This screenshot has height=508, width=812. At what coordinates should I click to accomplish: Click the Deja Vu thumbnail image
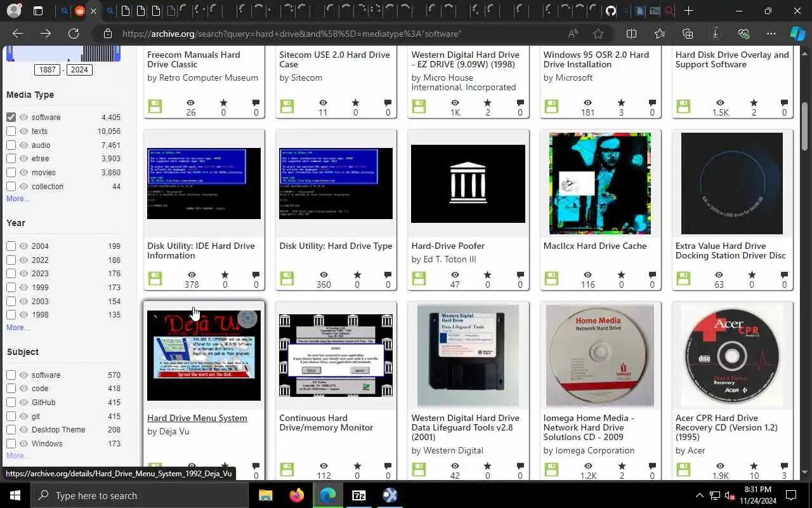point(204,355)
